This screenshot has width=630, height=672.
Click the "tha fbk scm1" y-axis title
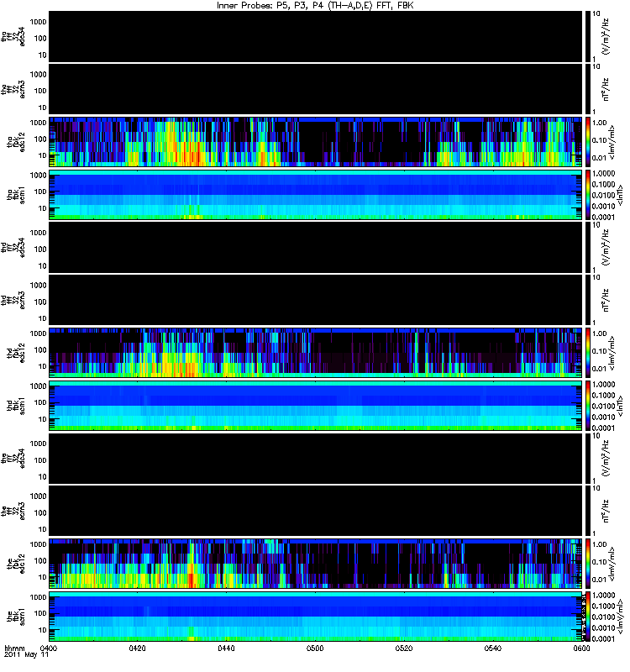[x=16, y=194]
